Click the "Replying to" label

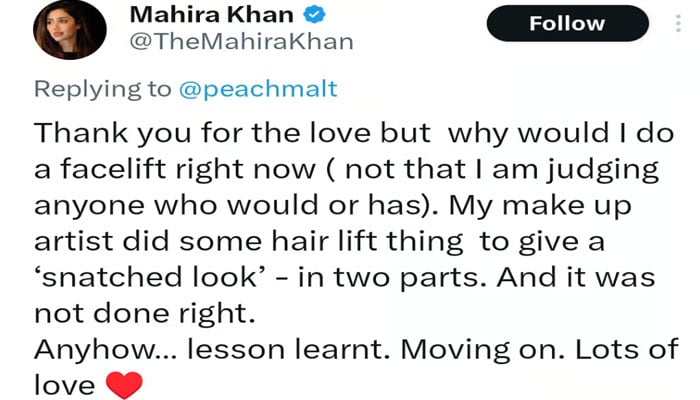tap(102, 89)
